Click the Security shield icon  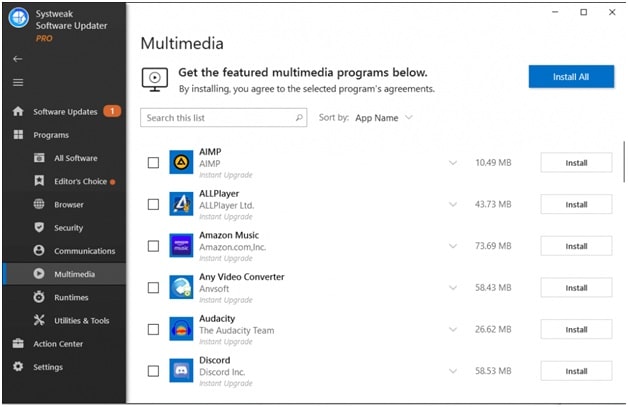pyautogui.click(x=39, y=227)
